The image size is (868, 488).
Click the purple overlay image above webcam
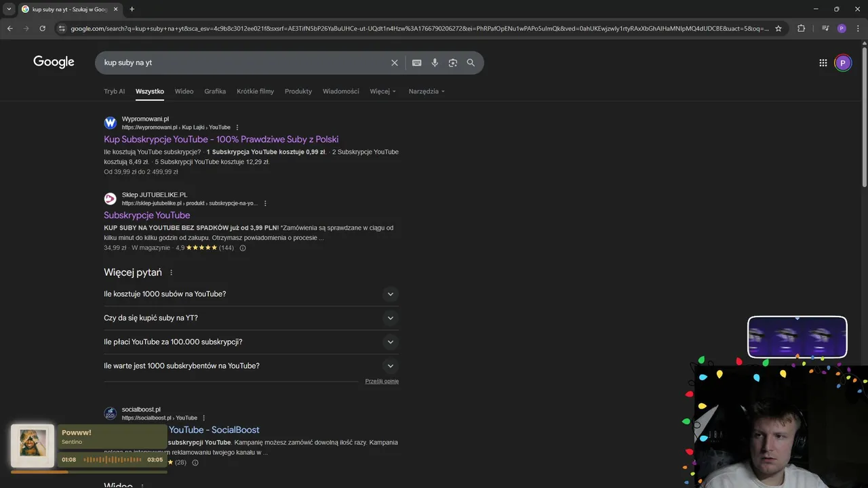pos(797,337)
